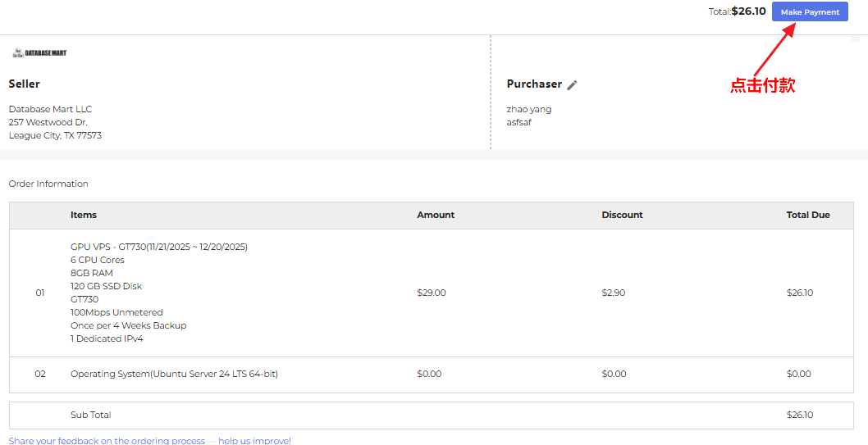The image size is (868, 445).
Task: Click the Total Due column header
Action: (x=807, y=215)
